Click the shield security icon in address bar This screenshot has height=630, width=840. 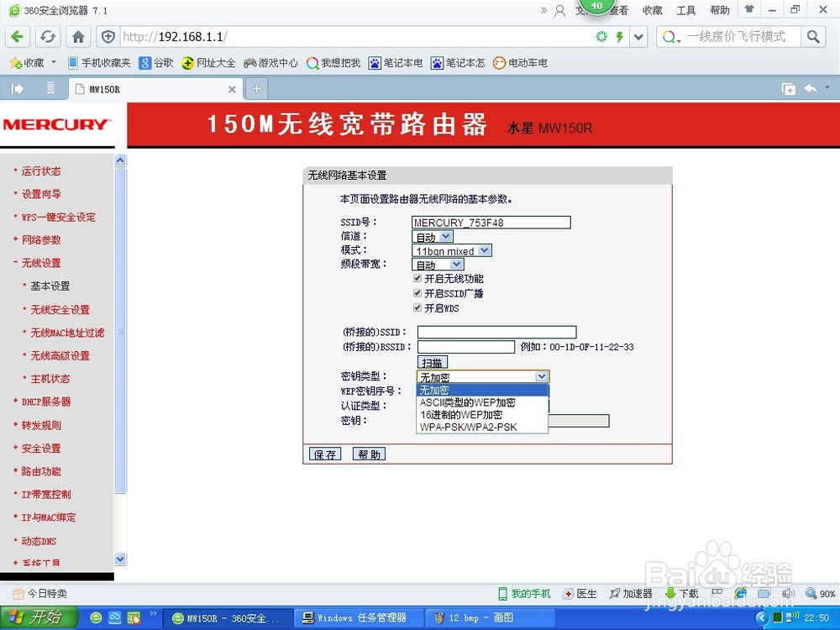(x=108, y=36)
